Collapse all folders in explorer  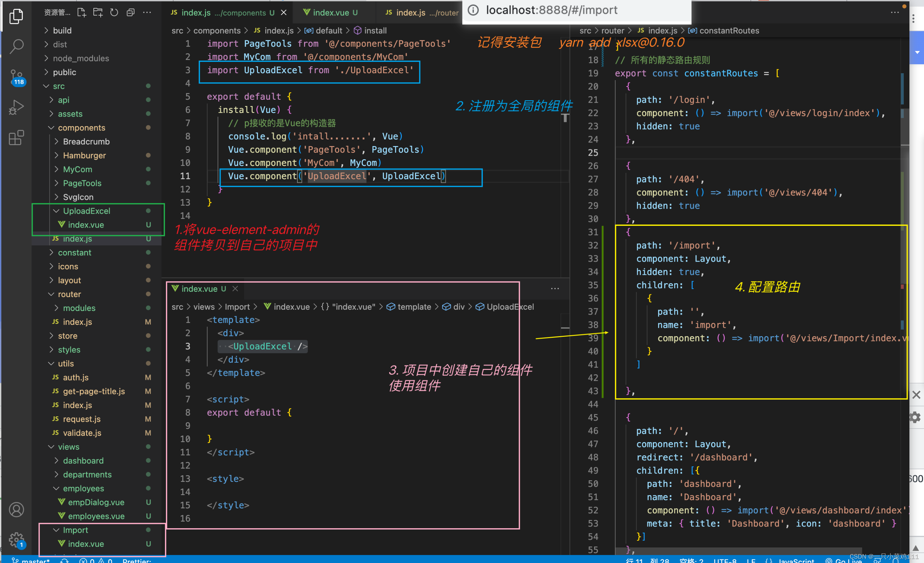130,12
